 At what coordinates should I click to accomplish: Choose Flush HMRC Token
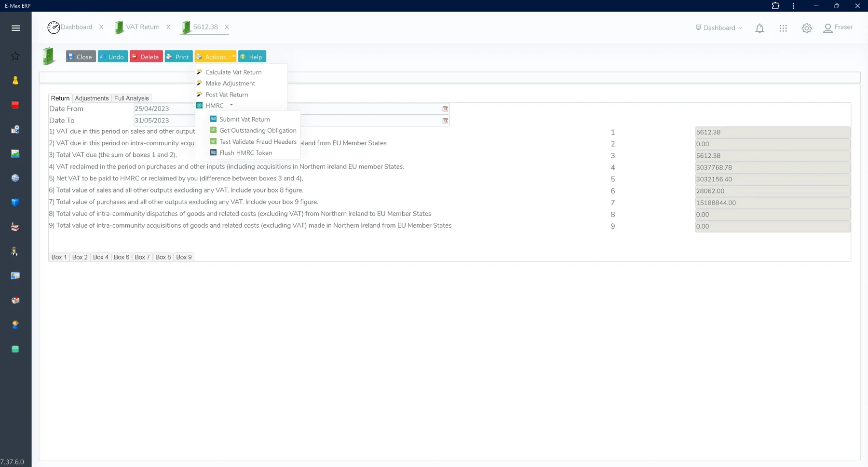point(245,153)
